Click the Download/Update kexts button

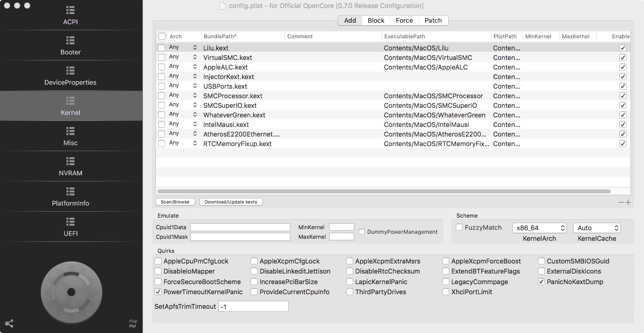click(231, 202)
